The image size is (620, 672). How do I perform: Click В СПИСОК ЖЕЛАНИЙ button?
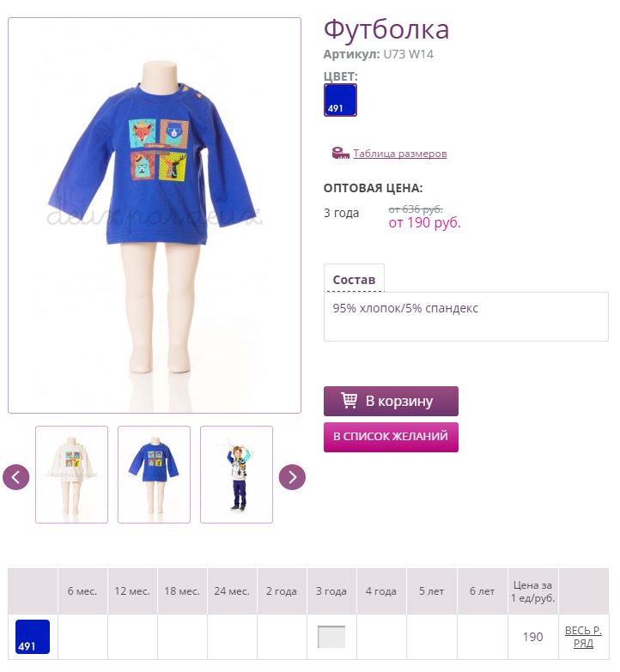tap(391, 437)
